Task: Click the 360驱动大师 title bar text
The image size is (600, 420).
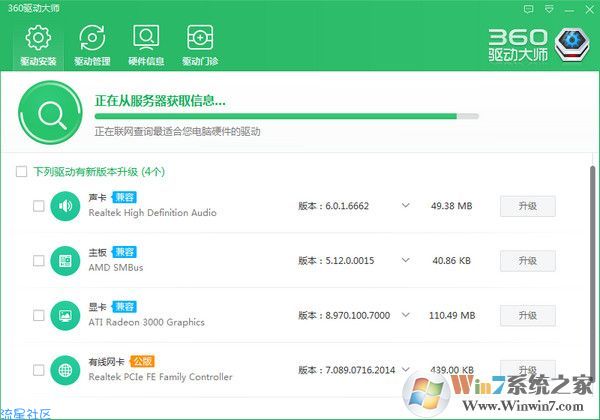Action: (34, 8)
